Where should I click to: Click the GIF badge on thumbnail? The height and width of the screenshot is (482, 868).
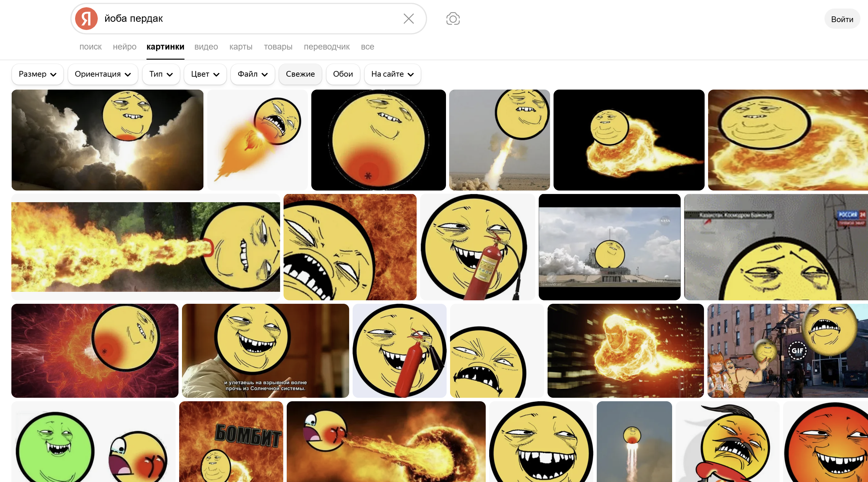pos(797,350)
